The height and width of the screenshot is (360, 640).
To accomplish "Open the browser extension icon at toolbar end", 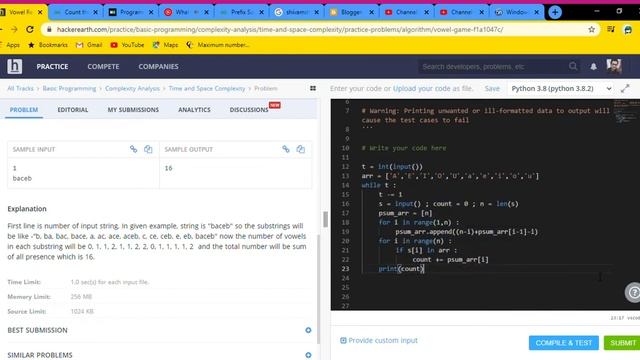I will (628, 29).
